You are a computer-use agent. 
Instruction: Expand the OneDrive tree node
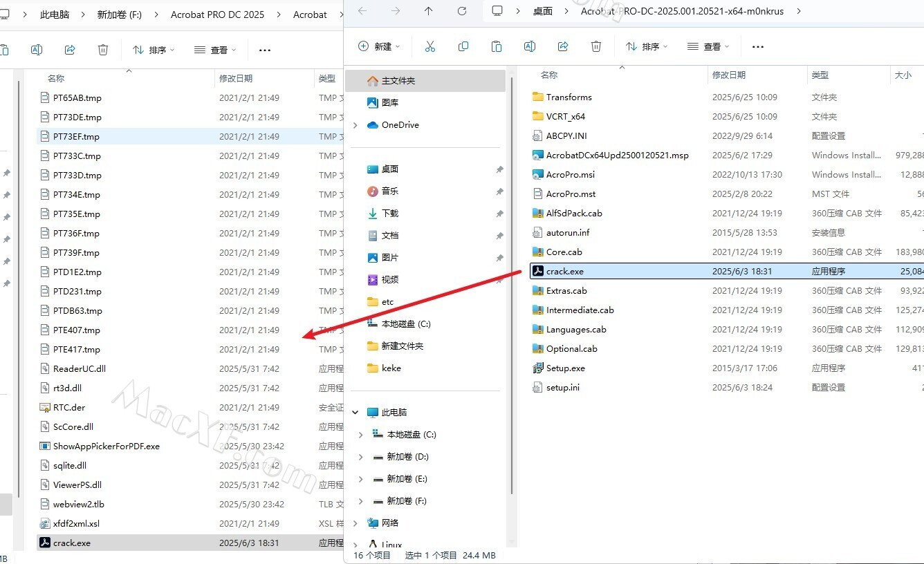tap(355, 125)
